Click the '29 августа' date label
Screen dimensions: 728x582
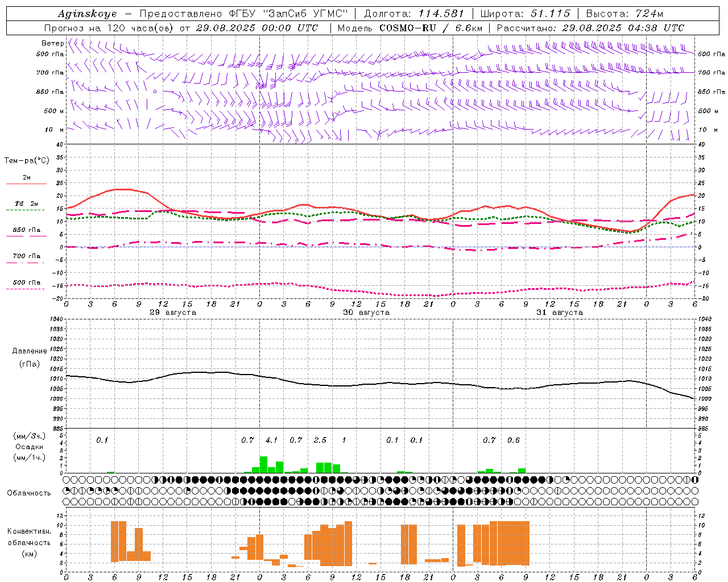[x=172, y=313]
